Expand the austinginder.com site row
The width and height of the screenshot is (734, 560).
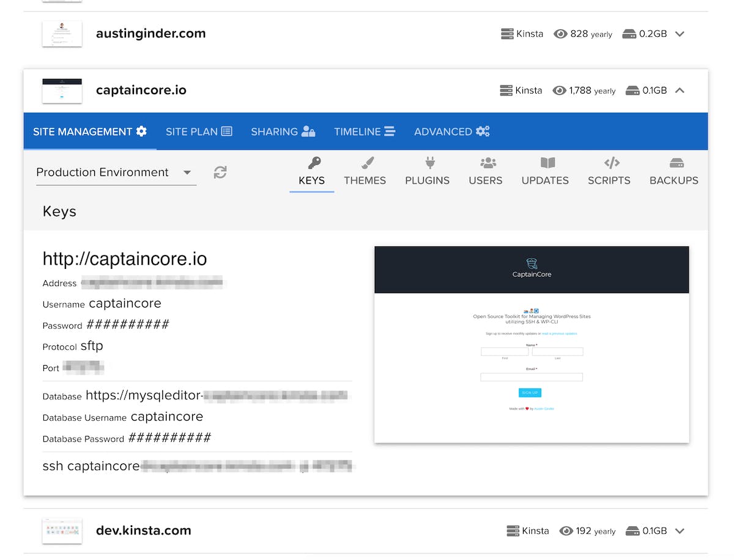pyautogui.click(x=680, y=34)
